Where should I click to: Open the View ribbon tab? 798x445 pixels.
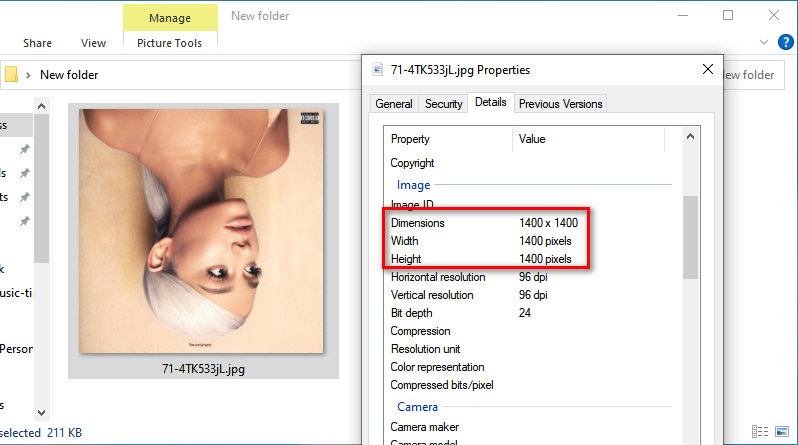[x=93, y=43]
